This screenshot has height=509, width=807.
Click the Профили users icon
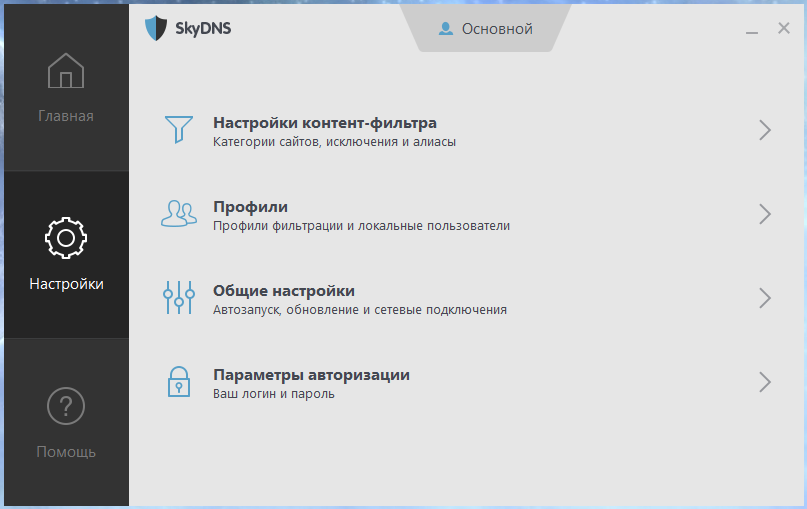[x=179, y=213]
